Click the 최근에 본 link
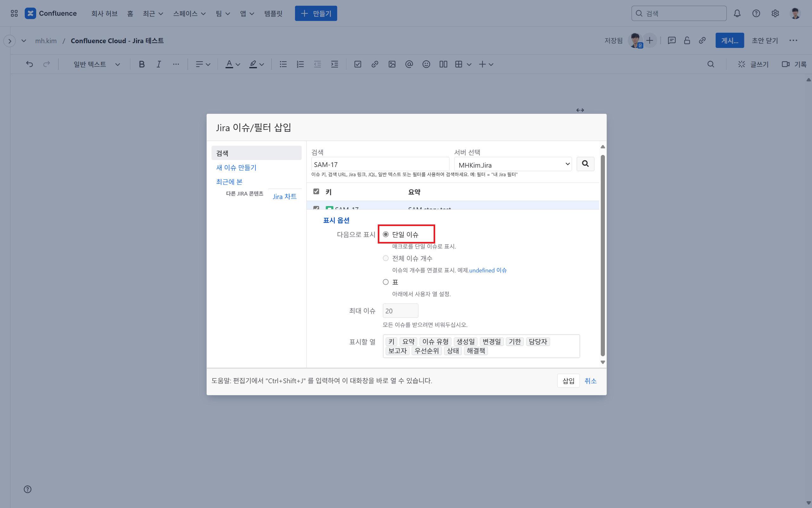This screenshot has height=508, width=812. tap(229, 182)
